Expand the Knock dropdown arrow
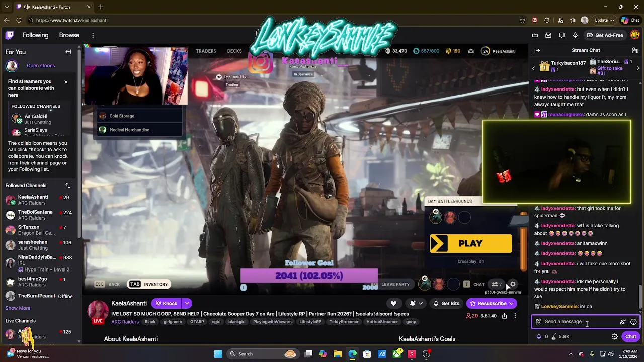Image resolution: width=644 pixels, height=362 pixels. point(187,304)
